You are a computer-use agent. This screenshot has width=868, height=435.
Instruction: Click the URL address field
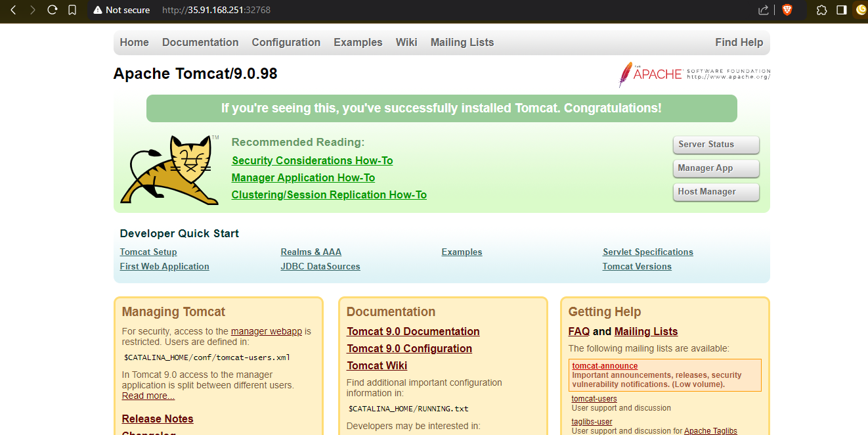click(394, 10)
